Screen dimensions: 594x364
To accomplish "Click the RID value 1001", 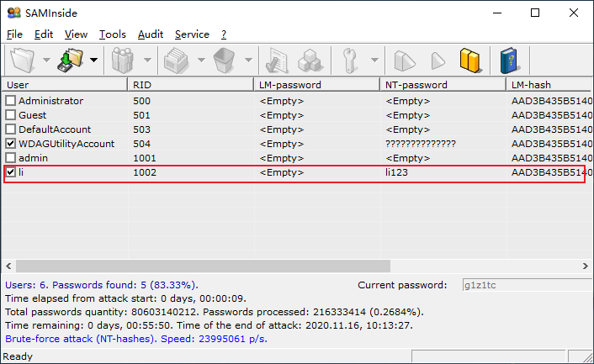I will click(145, 158).
